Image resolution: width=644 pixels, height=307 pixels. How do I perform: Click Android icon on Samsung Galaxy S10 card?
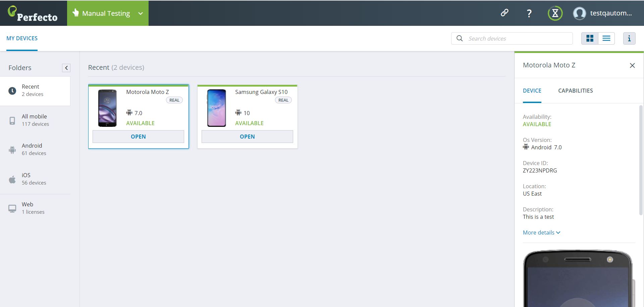pyautogui.click(x=238, y=112)
